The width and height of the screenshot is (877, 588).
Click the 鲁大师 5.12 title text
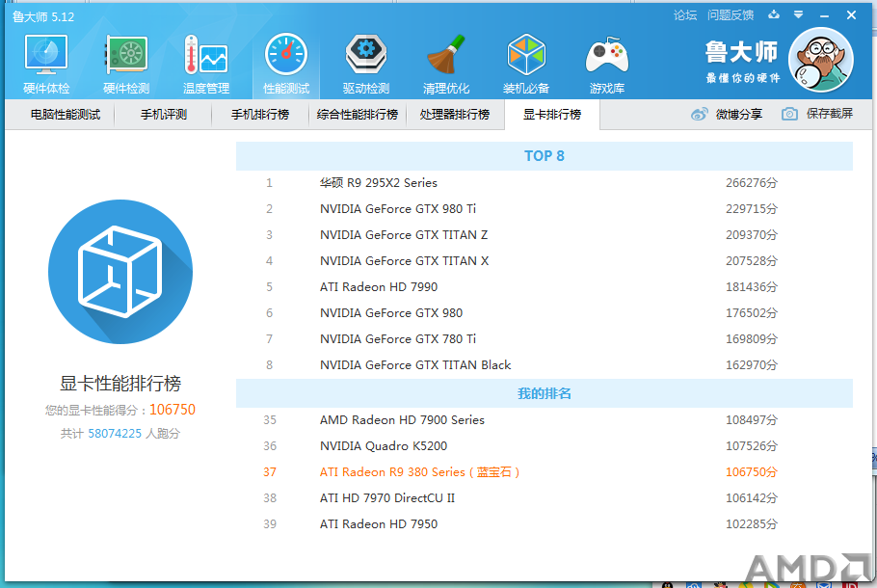point(43,16)
